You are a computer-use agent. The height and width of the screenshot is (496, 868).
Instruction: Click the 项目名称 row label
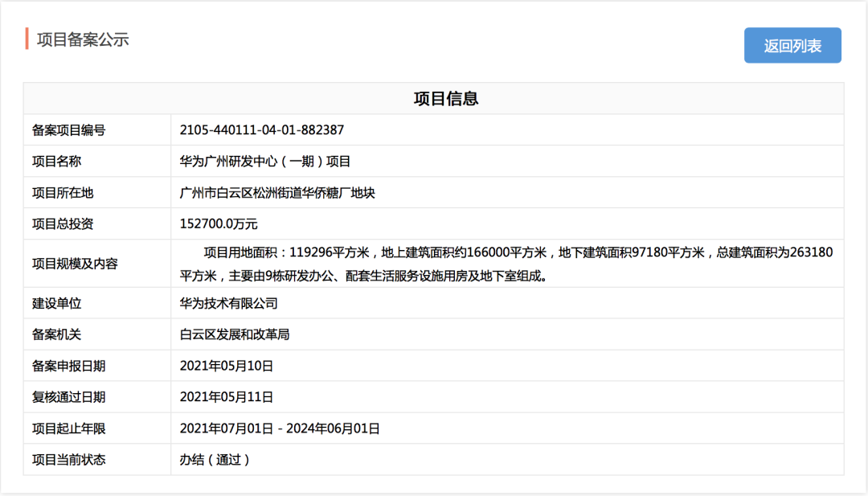(x=57, y=162)
